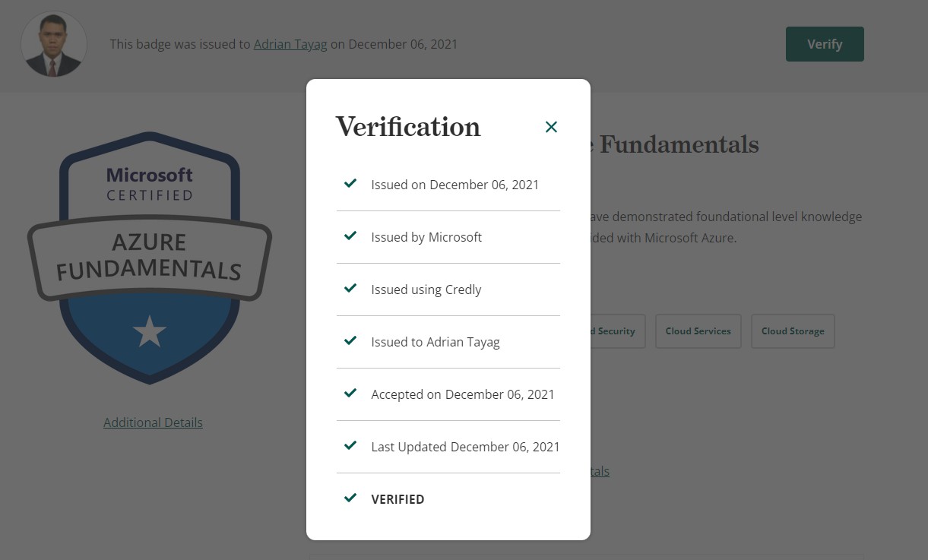Click the Additional Details link
The height and width of the screenshot is (560, 928).
click(153, 422)
